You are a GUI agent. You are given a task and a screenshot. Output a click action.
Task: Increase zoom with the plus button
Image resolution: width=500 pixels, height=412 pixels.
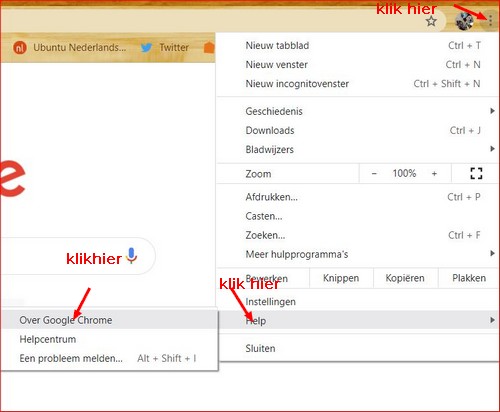point(434,174)
